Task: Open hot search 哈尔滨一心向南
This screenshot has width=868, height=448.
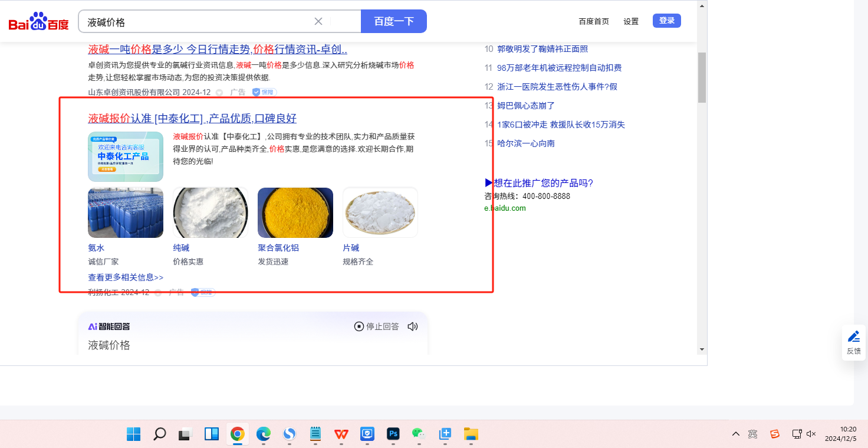Action: [526, 143]
